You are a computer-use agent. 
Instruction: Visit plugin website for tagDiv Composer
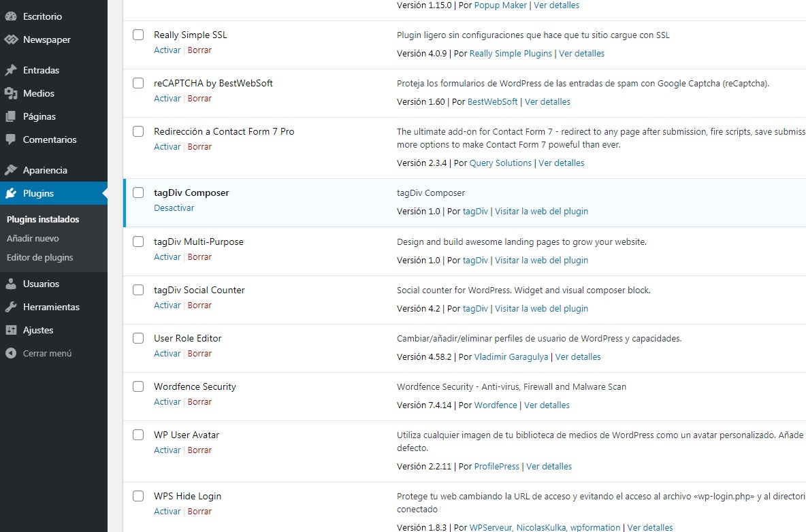point(541,211)
